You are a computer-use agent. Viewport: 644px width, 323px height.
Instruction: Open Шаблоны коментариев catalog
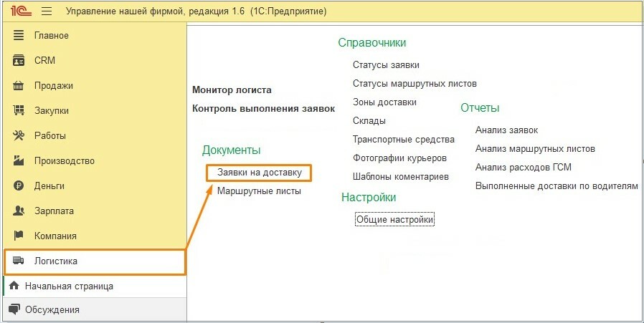tap(400, 177)
